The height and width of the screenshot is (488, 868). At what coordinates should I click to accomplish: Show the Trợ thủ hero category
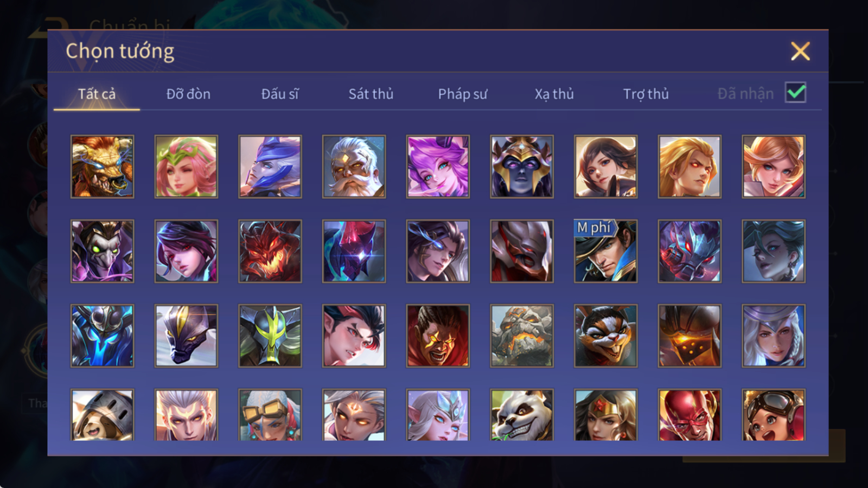646,94
